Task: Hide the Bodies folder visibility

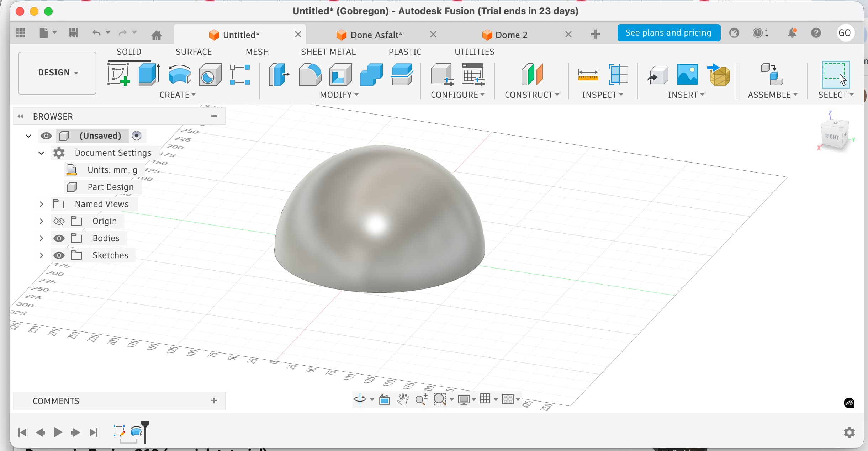Action: pyautogui.click(x=59, y=238)
